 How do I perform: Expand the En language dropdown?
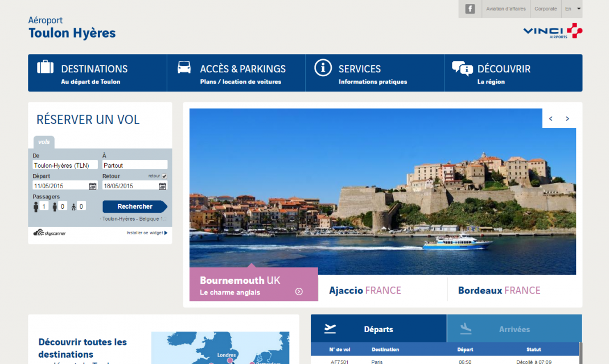573,9
